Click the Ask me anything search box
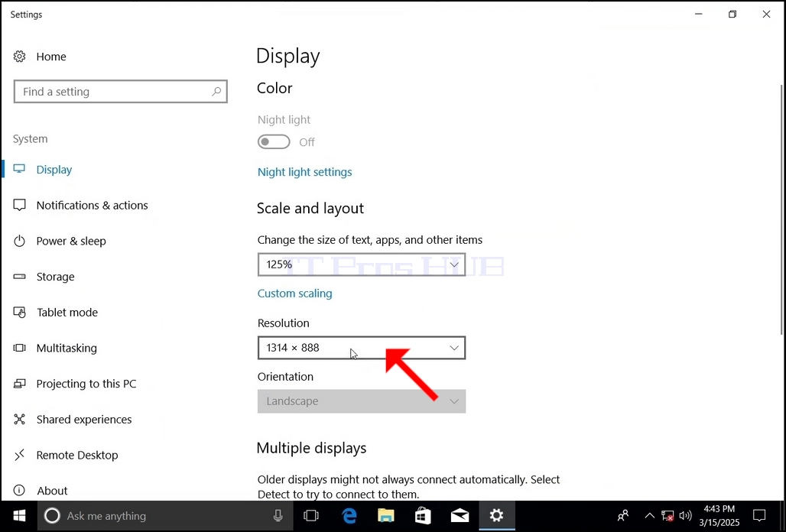This screenshot has height=532, width=786. point(165,515)
